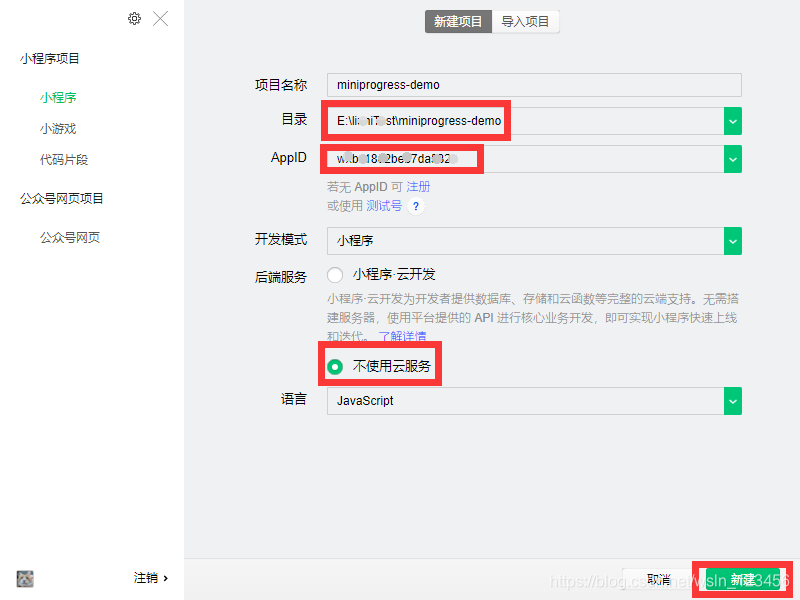The image size is (800, 600).
Task: Open the 开发模式 dropdown arrow
Action: (733, 241)
